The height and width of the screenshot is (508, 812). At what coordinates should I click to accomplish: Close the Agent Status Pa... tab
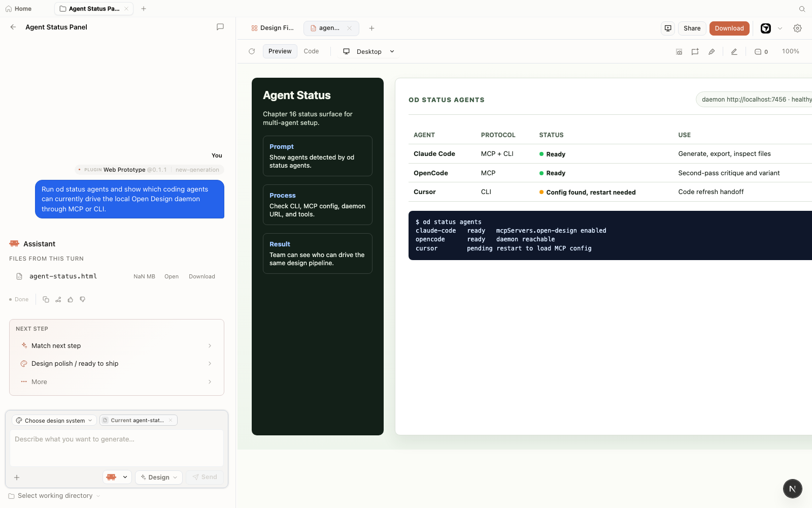(126, 9)
